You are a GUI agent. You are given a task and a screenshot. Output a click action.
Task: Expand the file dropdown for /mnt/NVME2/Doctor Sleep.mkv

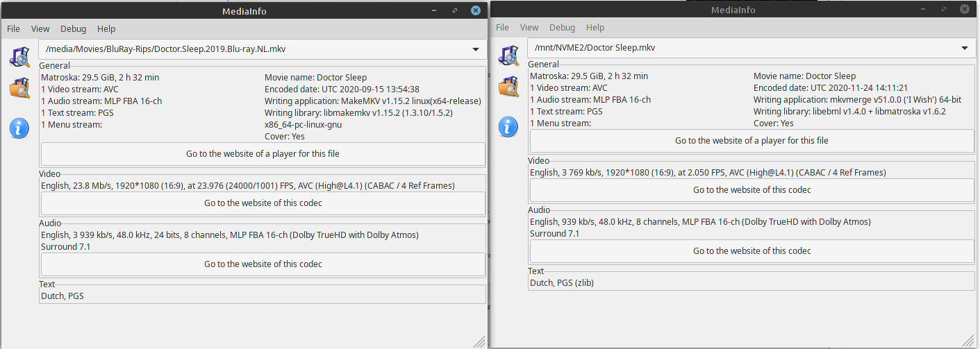click(x=964, y=49)
